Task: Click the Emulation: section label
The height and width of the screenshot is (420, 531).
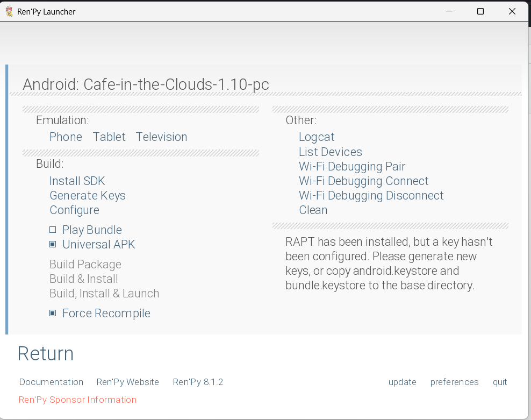Action: click(63, 120)
